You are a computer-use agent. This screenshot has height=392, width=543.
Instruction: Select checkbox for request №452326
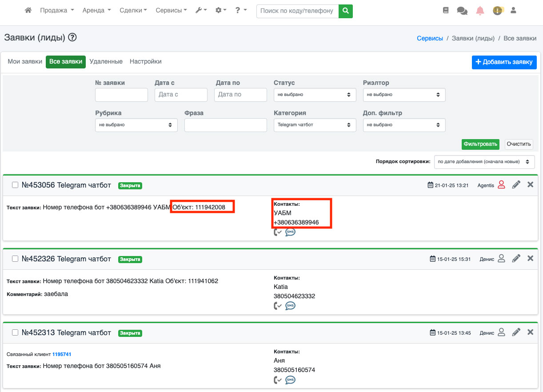(15, 259)
